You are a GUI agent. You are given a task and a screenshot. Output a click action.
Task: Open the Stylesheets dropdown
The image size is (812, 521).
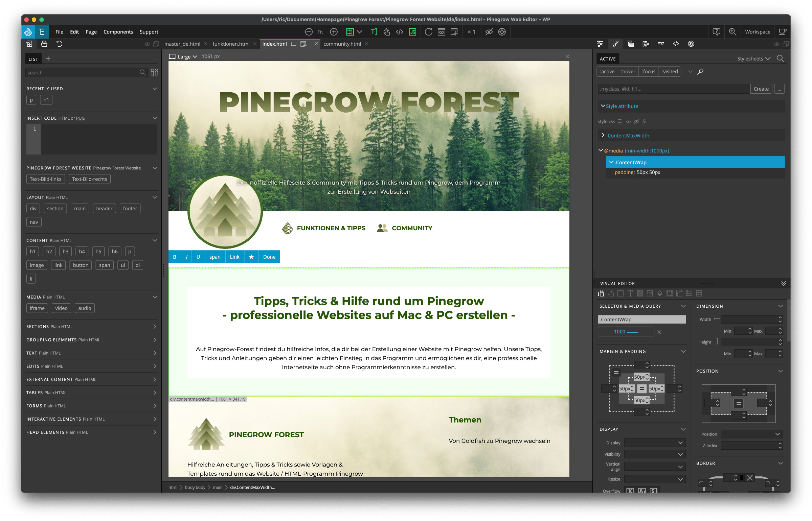(753, 58)
